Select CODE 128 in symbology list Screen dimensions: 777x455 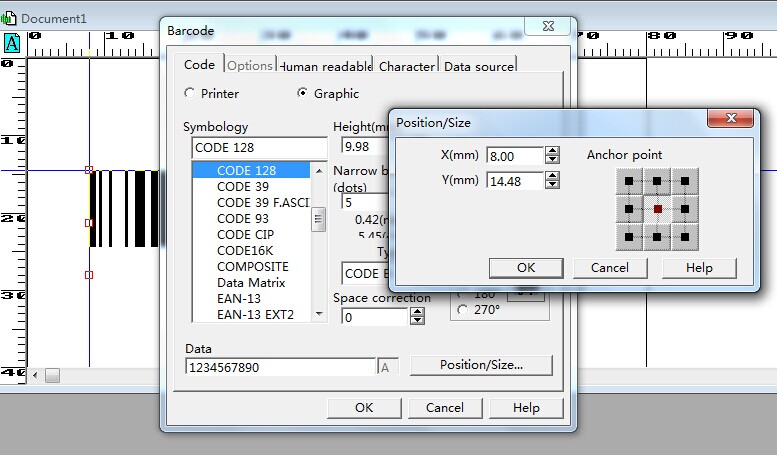(x=251, y=171)
